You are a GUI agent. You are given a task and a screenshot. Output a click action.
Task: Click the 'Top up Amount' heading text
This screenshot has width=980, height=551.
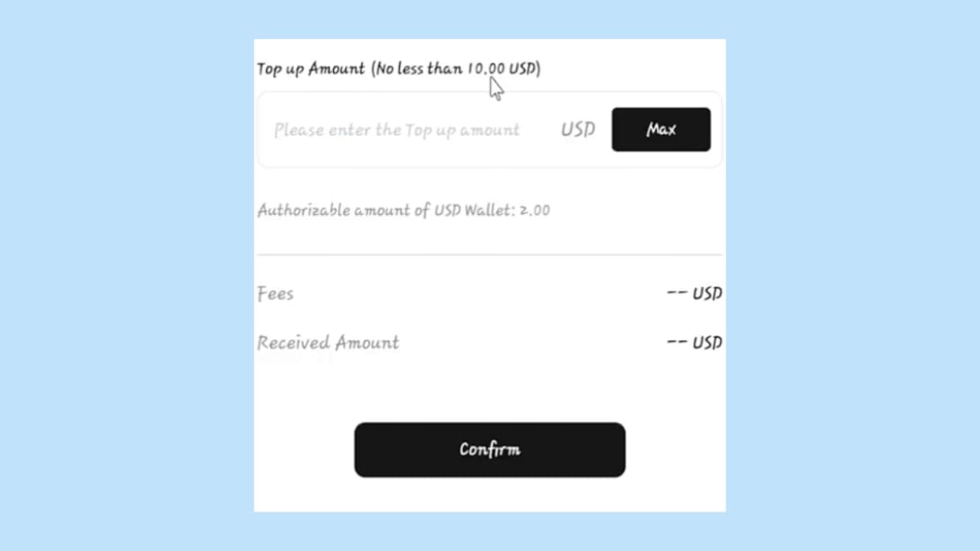[311, 69]
